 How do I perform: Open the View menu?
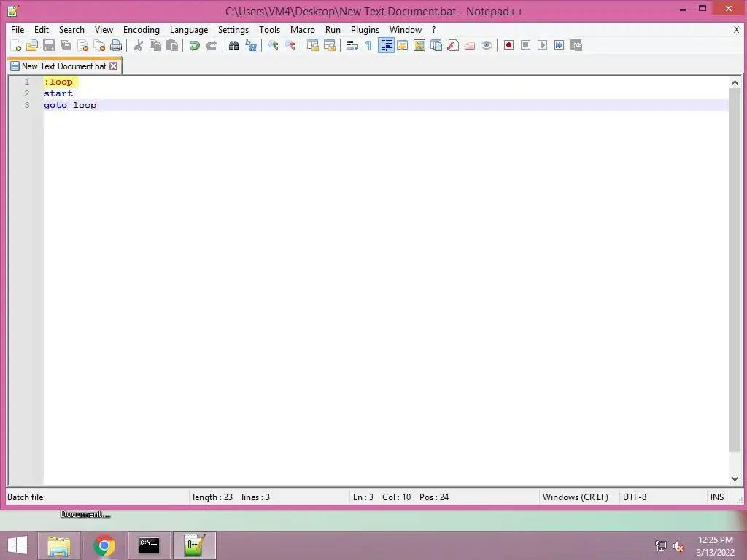click(104, 29)
